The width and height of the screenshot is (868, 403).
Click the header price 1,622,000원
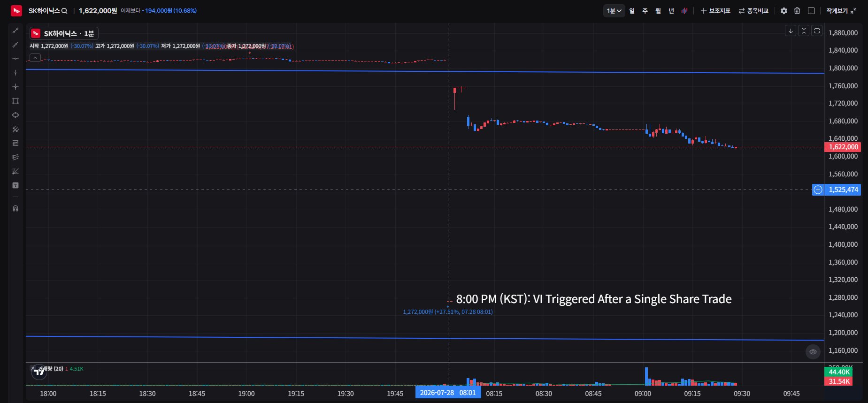point(98,11)
